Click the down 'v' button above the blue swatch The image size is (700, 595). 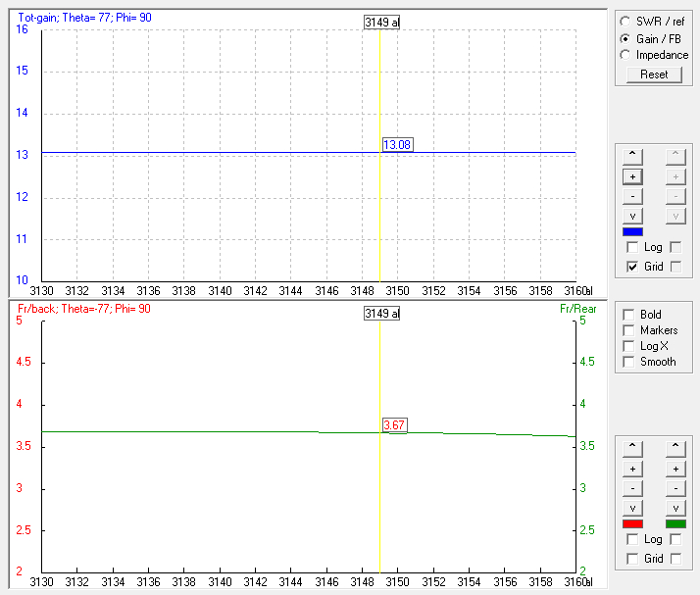tap(633, 216)
